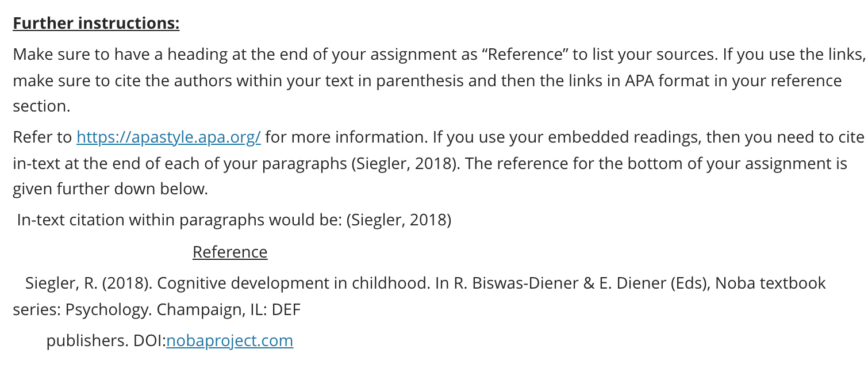
Task: Click the underlined "Reference" heading
Action: (230, 252)
